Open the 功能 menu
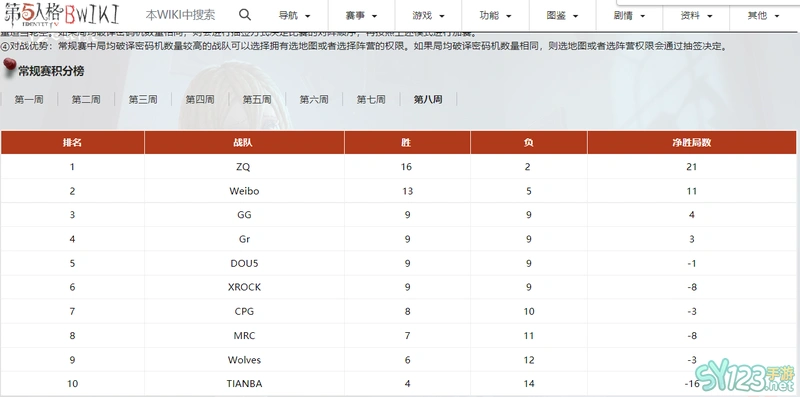The image size is (800, 397). [495, 15]
